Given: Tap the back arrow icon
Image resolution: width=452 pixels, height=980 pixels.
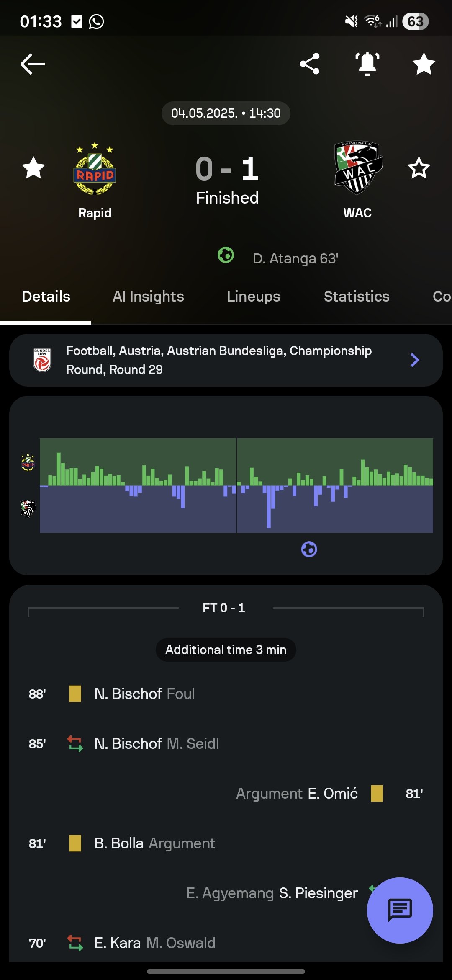Looking at the screenshot, I should [x=33, y=64].
